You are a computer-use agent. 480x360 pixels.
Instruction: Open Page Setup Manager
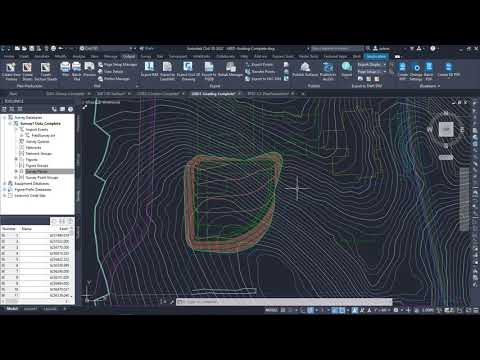click(117, 64)
